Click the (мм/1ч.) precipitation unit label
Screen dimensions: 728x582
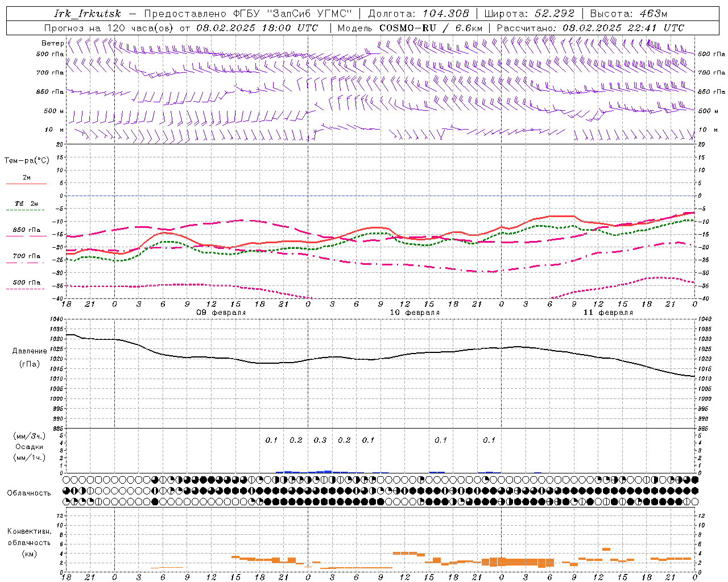[x=30, y=458]
